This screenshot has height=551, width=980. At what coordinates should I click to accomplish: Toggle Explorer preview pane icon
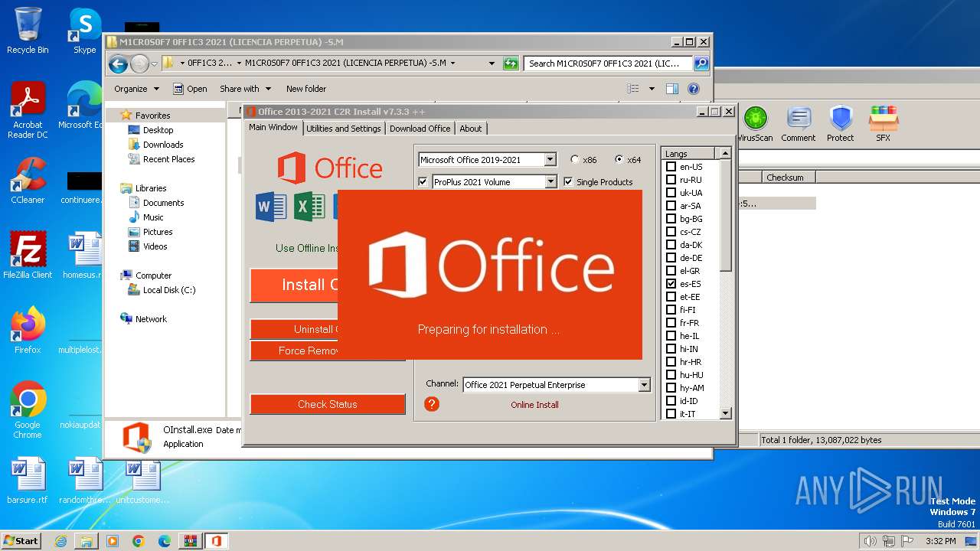(671, 89)
